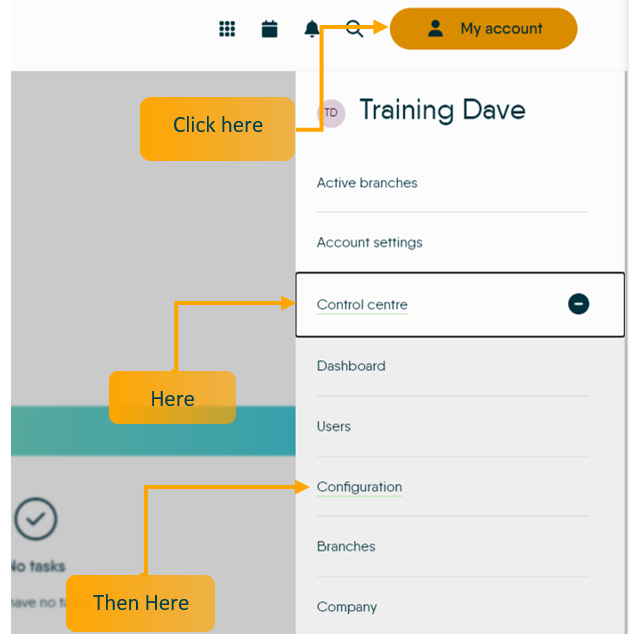Click the search magnifier icon
629x634 pixels.
click(x=353, y=29)
